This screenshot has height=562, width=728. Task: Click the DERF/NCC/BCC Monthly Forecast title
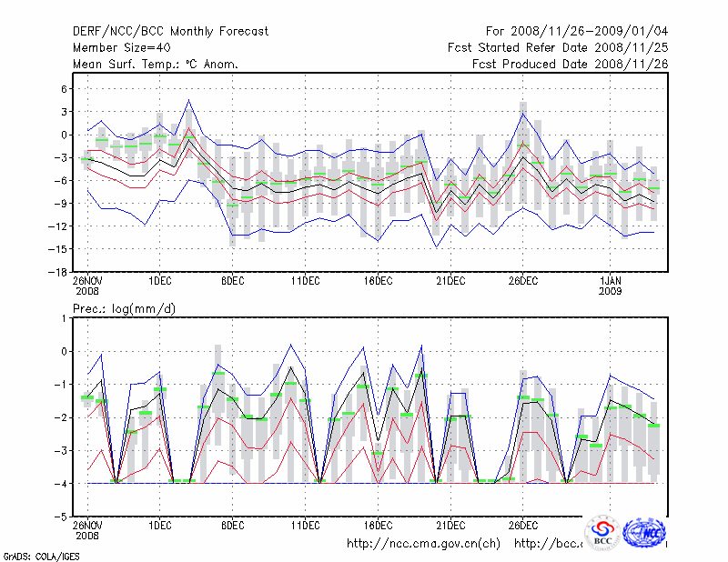pos(170,32)
